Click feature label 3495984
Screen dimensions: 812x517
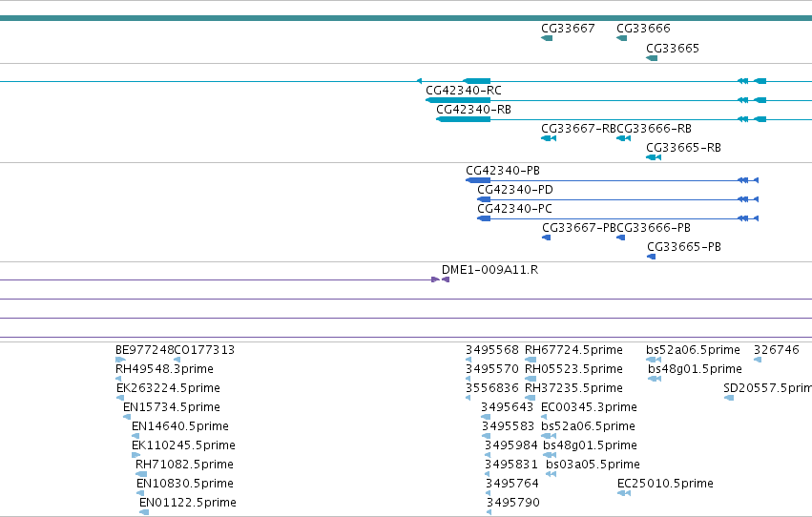point(511,446)
